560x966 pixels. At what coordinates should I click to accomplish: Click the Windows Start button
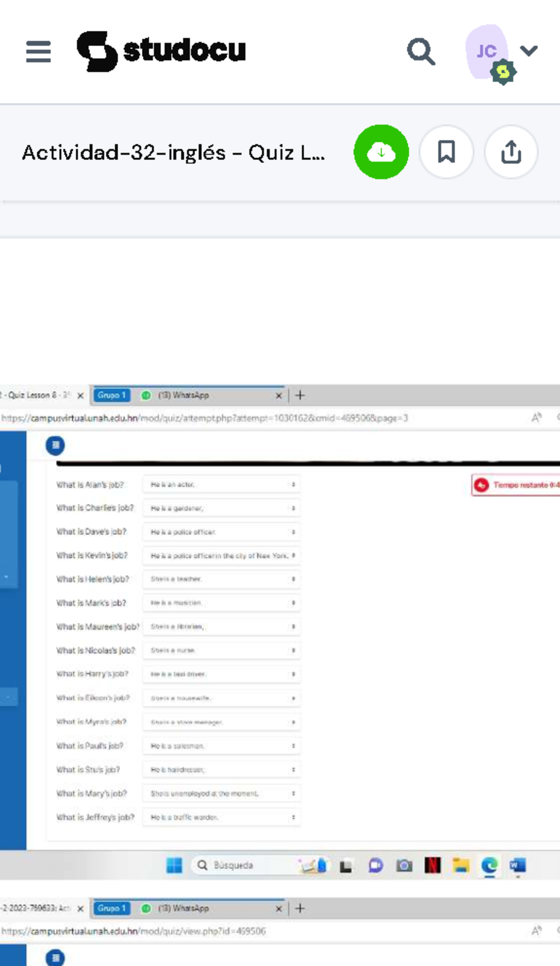[x=175, y=866]
